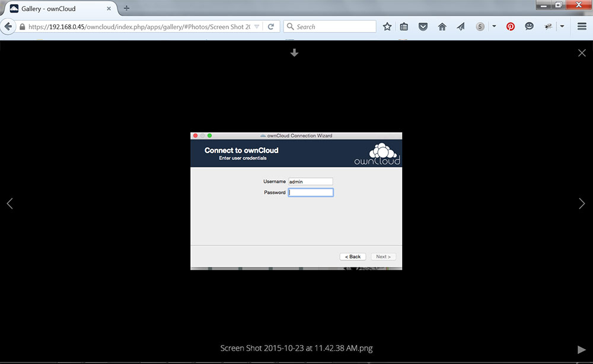Click the ownCloud tab favicon
The height and width of the screenshot is (364, 593).
(14, 8)
